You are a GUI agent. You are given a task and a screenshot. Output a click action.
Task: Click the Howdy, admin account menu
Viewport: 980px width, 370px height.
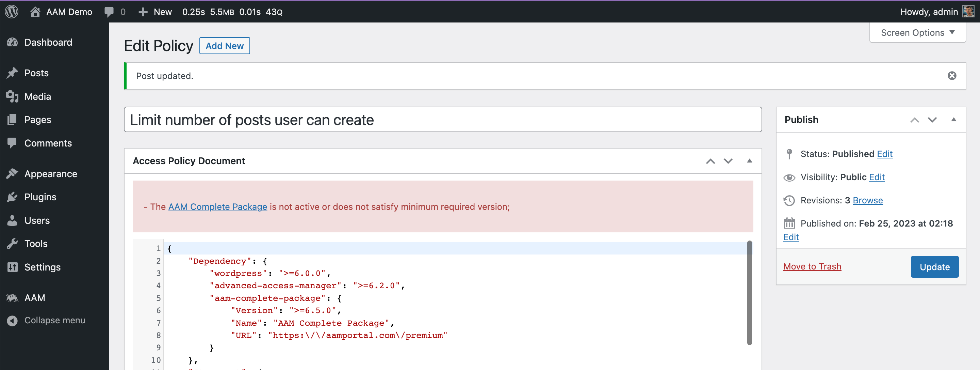pos(937,12)
